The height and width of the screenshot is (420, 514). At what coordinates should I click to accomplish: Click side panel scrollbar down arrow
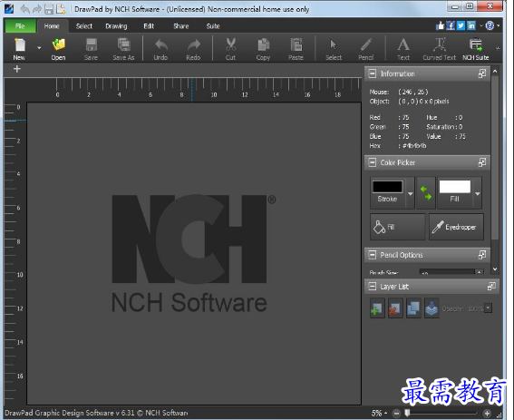click(x=495, y=269)
